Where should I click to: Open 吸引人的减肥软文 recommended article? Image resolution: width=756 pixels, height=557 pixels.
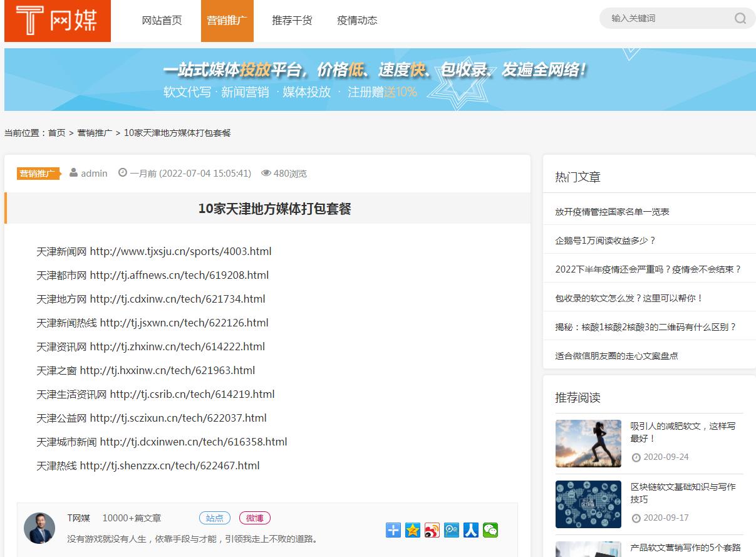tap(683, 432)
